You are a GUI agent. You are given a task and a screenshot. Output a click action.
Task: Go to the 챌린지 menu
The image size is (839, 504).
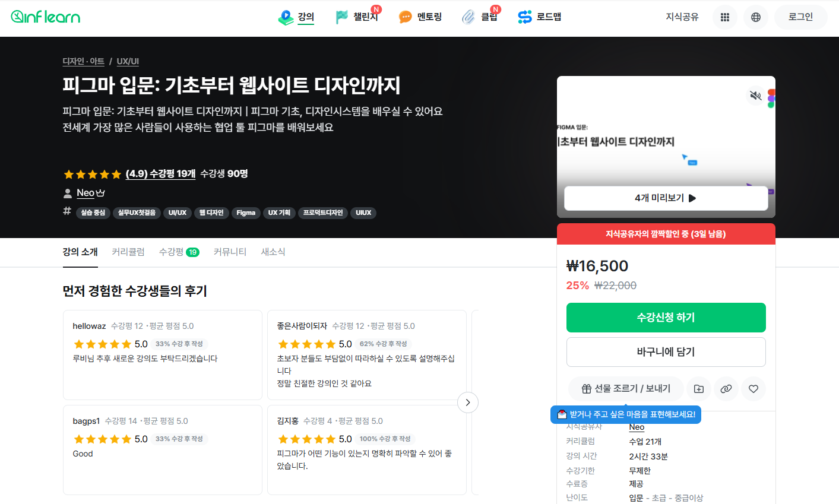(x=357, y=17)
